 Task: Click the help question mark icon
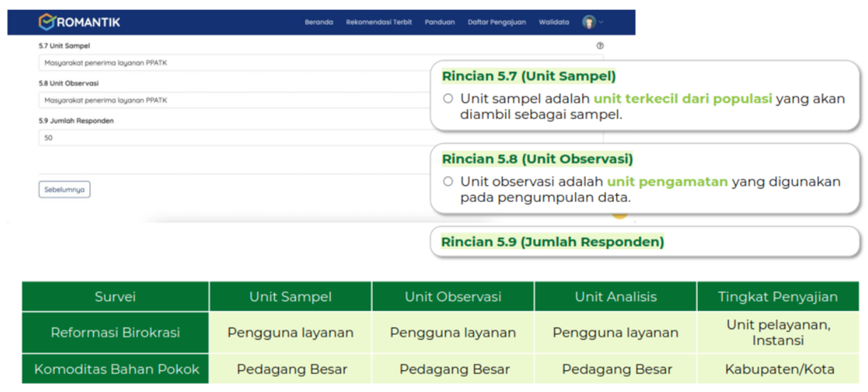click(x=600, y=46)
